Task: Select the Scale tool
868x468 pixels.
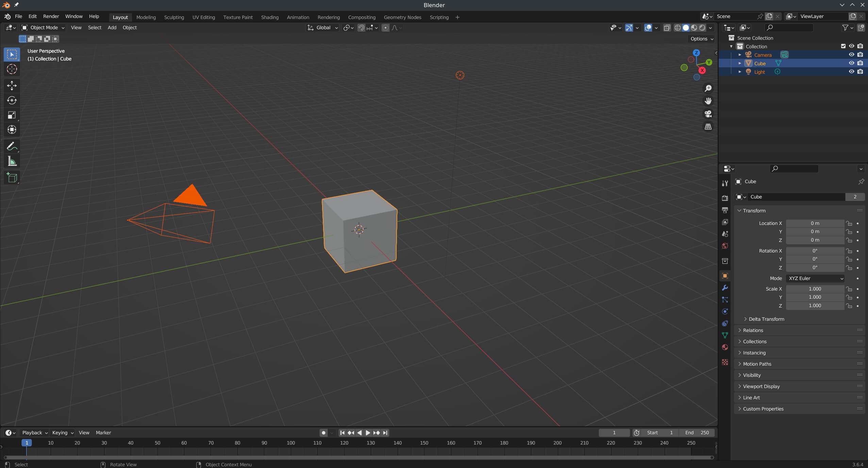Action: tap(12, 115)
